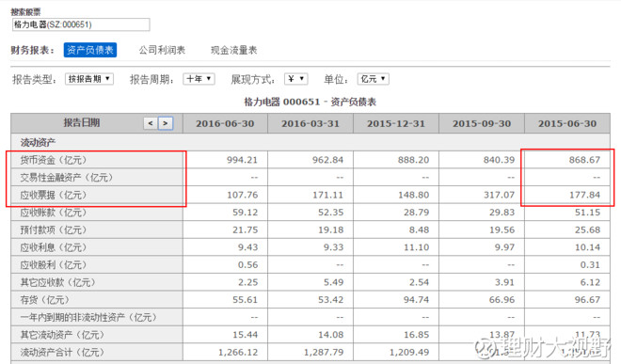The width and height of the screenshot is (621, 364).
Task: Click the 994.21 cash value cell
Action: [225, 160]
